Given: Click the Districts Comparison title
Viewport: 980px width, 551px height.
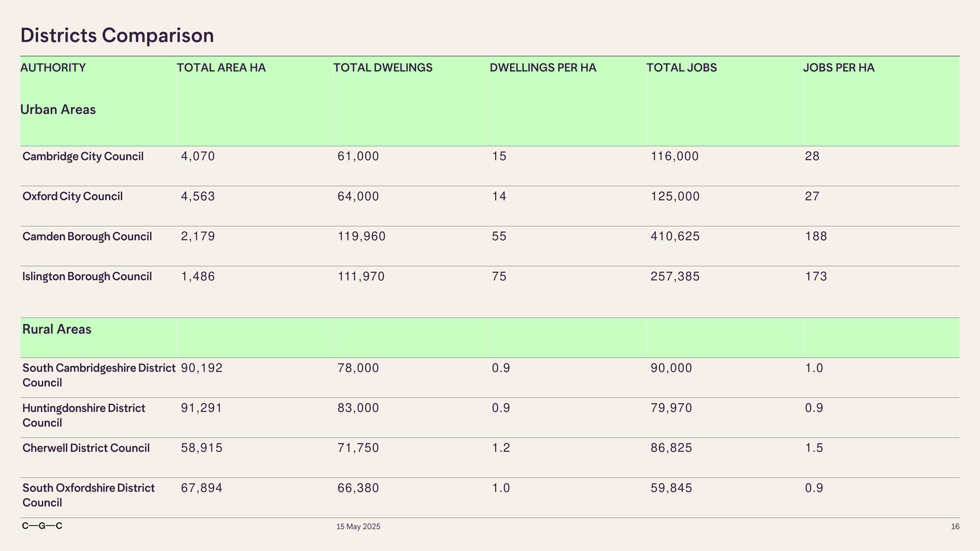Looking at the screenshot, I should click(x=117, y=36).
